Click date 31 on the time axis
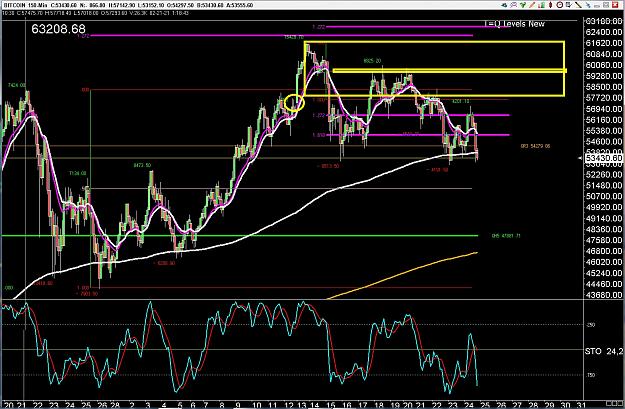 click(581, 405)
